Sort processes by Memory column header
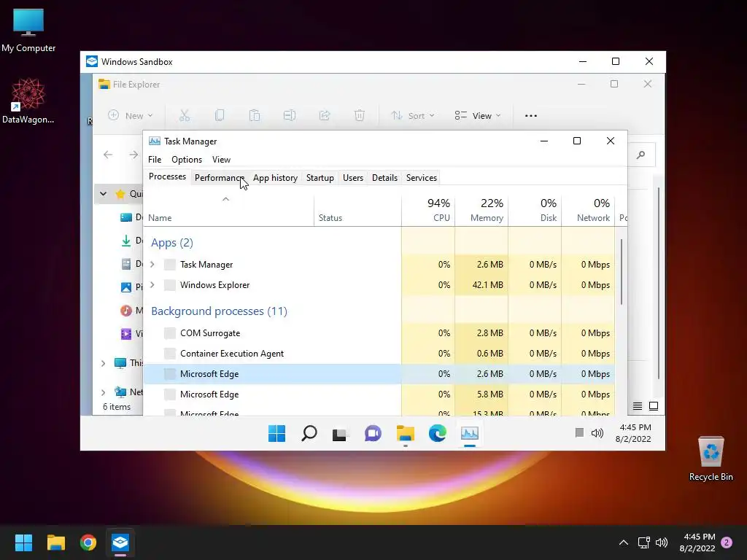The width and height of the screenshot is (747, 560). point(481,210)
